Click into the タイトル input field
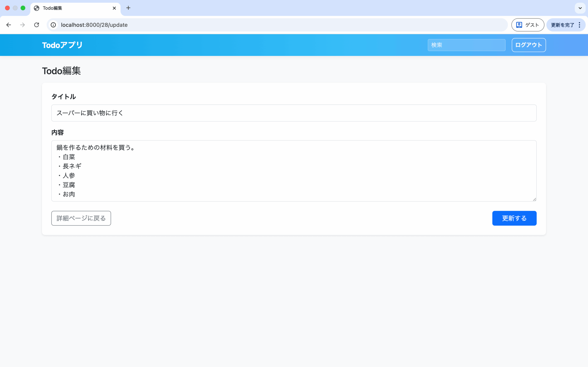Screen dimensions: 588x367 click(294, 113)
